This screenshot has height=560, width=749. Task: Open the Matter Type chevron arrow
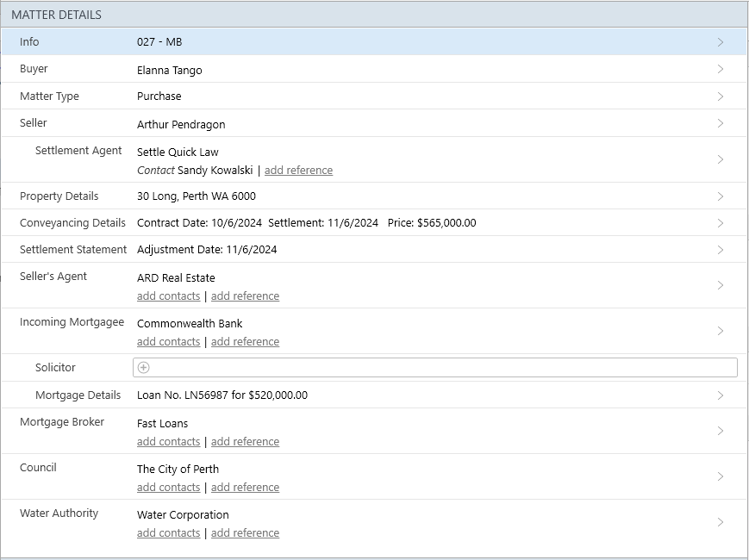coord(720,96)
